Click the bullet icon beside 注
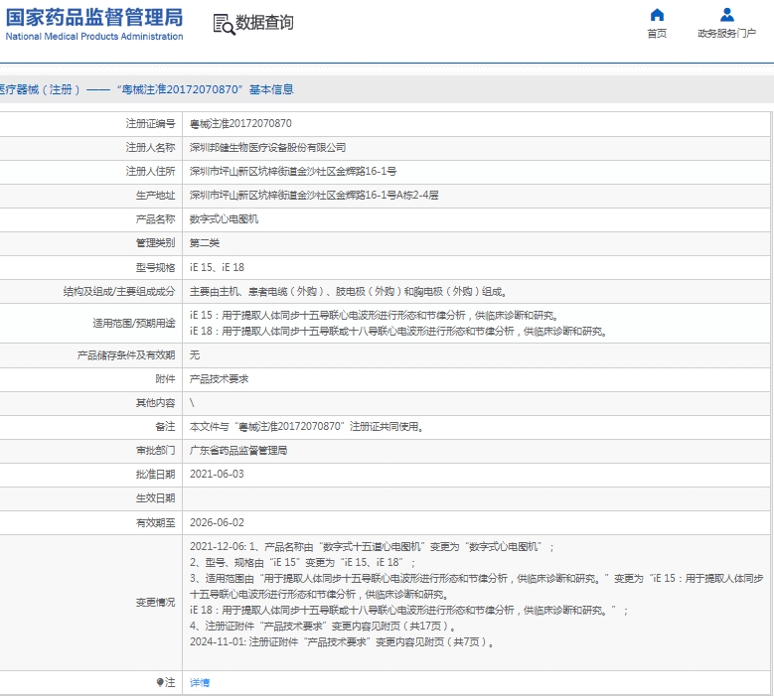The height and width of the screenshot is (700, 774). pos(160,682)
